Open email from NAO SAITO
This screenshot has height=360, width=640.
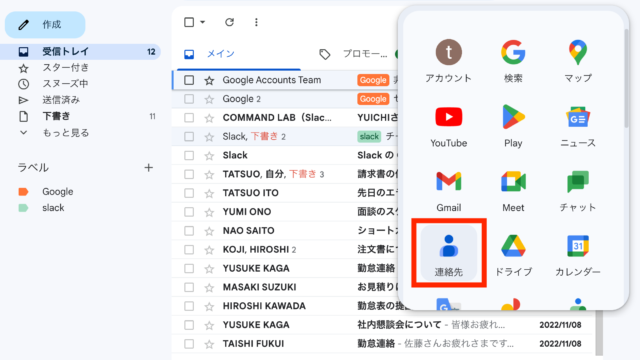coord(248,231)
